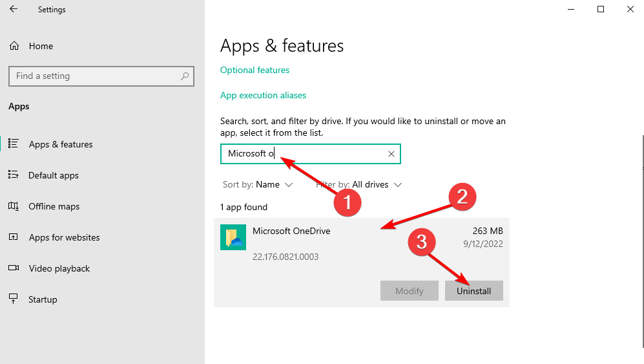Click the Microsoft OneDrive app icon
The width and height of the screenshot is (644, 364).
[x=233, y=237]
